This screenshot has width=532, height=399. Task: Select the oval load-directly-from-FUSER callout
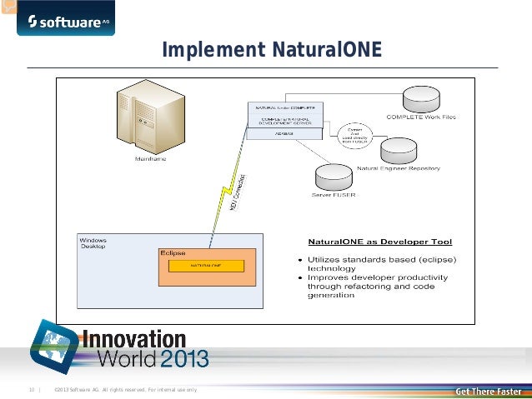click(355, 136)
